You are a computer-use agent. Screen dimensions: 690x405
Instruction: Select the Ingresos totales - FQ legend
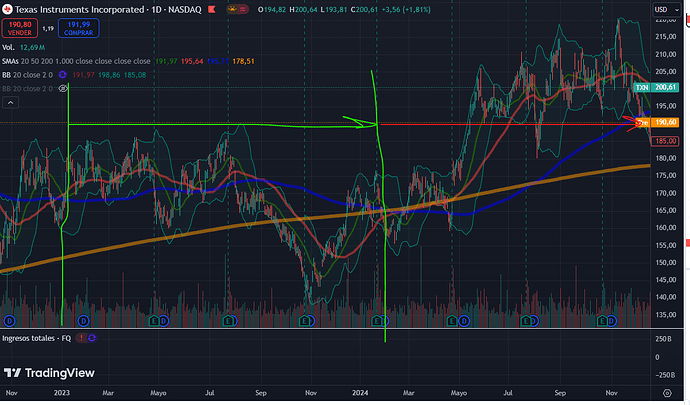point(37,338)
